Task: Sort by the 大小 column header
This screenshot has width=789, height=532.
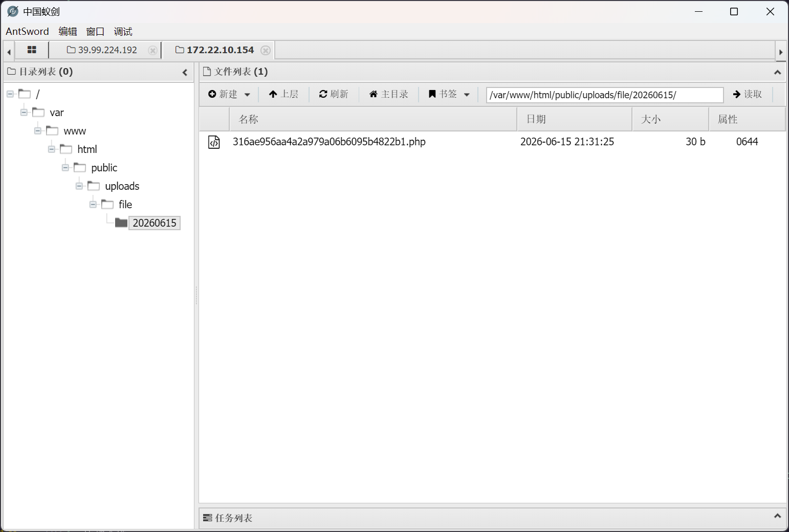Action: [x=670, y=119]
